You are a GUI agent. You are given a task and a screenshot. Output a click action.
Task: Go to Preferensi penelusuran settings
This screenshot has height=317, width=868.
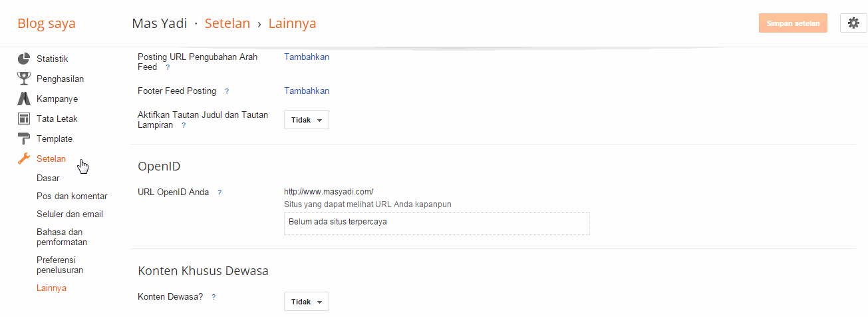60,265
